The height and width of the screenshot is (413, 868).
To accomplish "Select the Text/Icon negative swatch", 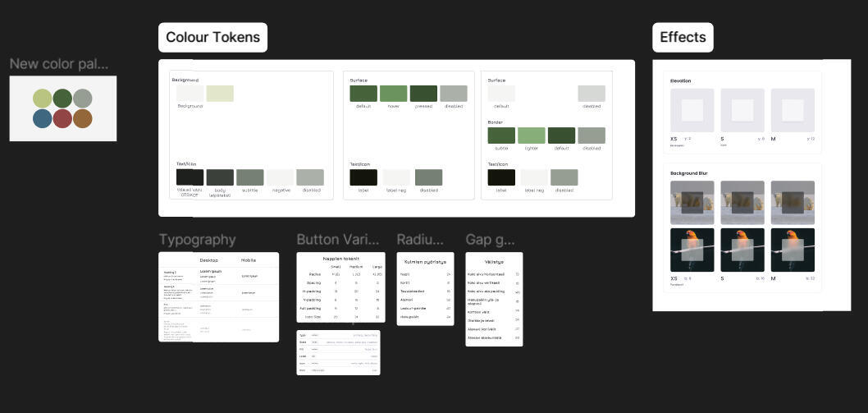I will 280,177.
